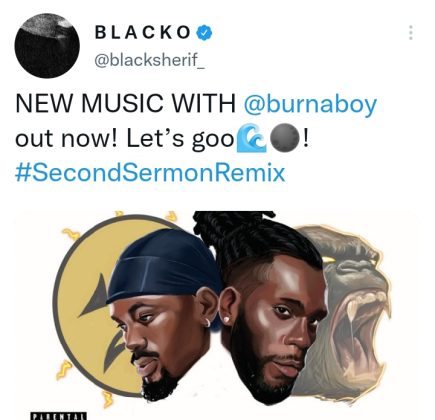Click the gorilla's yellow glowing eye
This screenshot has width=435, height=420.
pyautogui.click(x=330, y=259)
